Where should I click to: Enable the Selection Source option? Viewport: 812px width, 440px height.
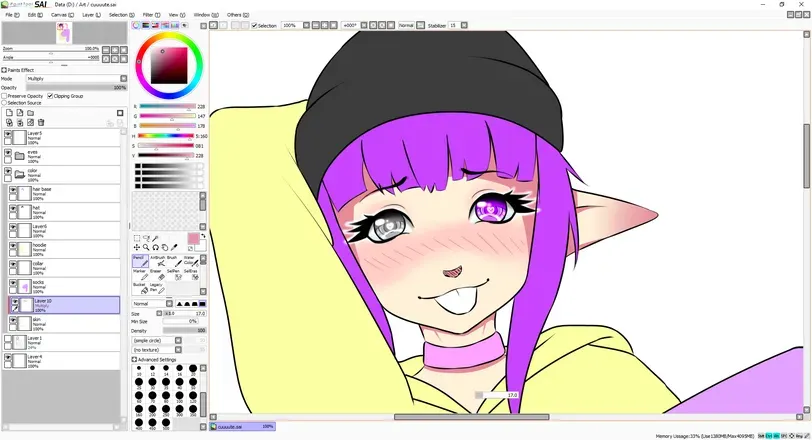click(4, 102)
